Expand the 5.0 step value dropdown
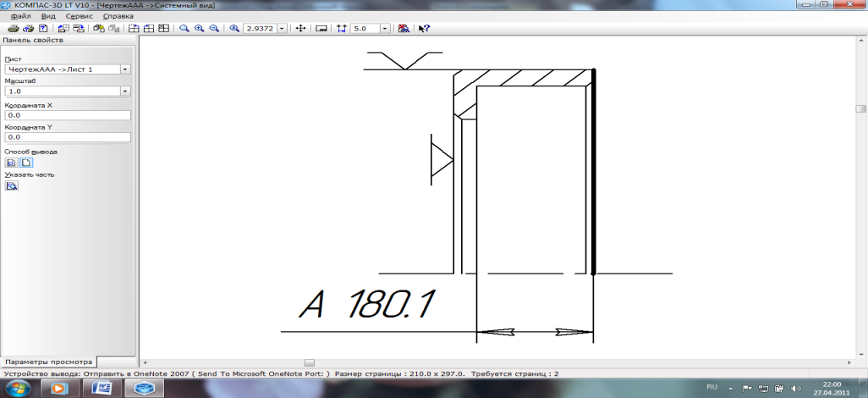 click(385, 28)
